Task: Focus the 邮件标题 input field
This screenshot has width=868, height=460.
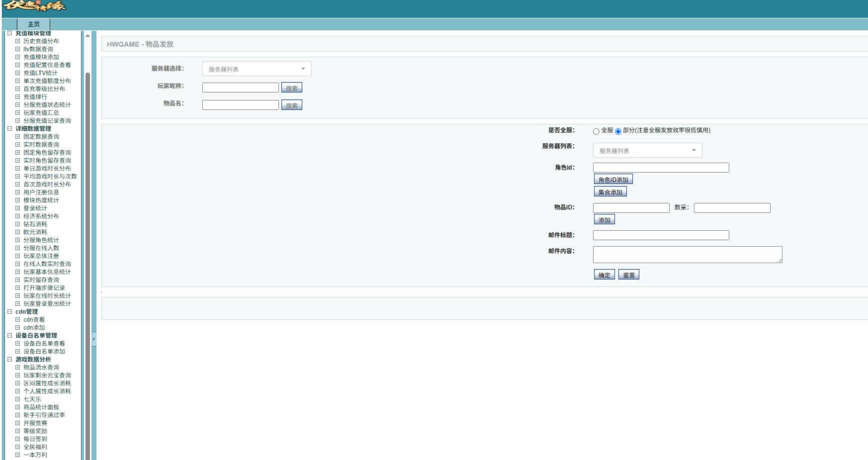Action: point(661,235)
